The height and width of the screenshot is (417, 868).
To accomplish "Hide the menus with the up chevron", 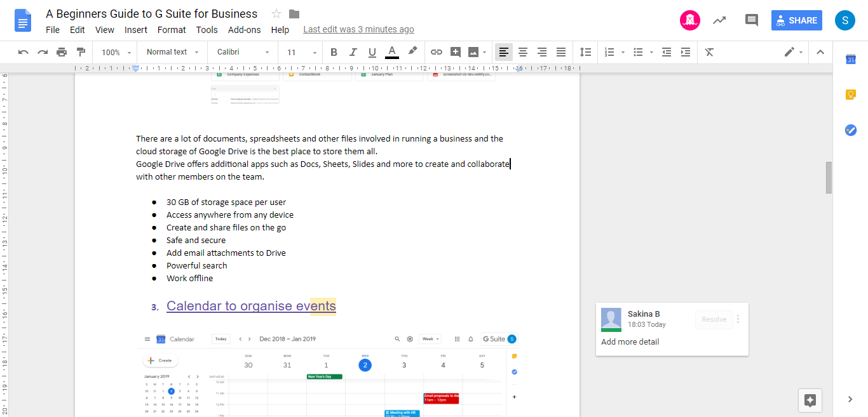I will tap(820, 52).
